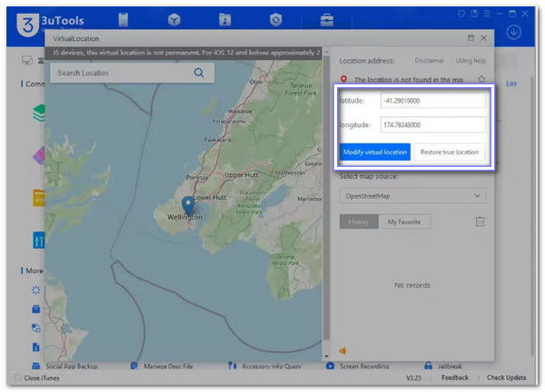Close the VirtualLocation dialog
545x392 pixels.
coord(483,38)
